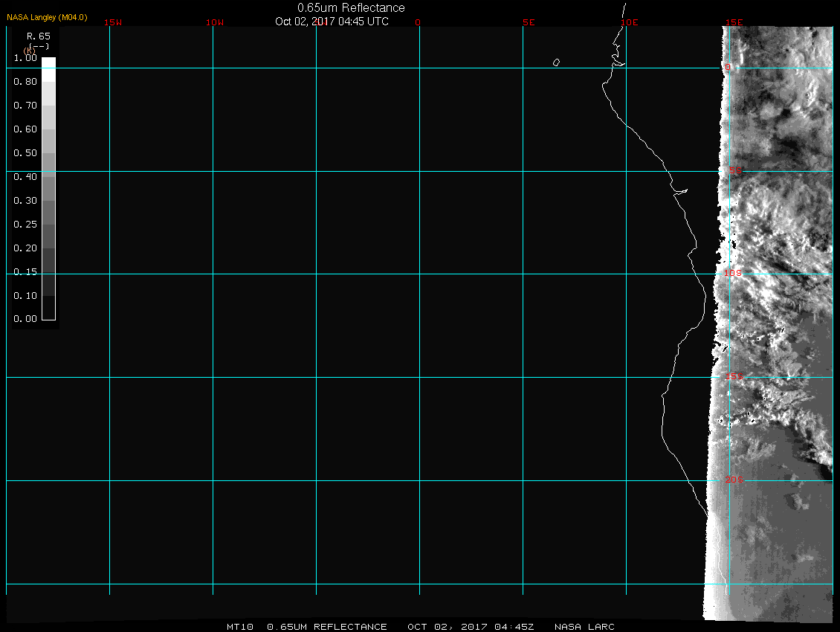Click the "0.65UM REFLECTANCE" footer text
Viewport: 840px width, 632px height.
327,627
